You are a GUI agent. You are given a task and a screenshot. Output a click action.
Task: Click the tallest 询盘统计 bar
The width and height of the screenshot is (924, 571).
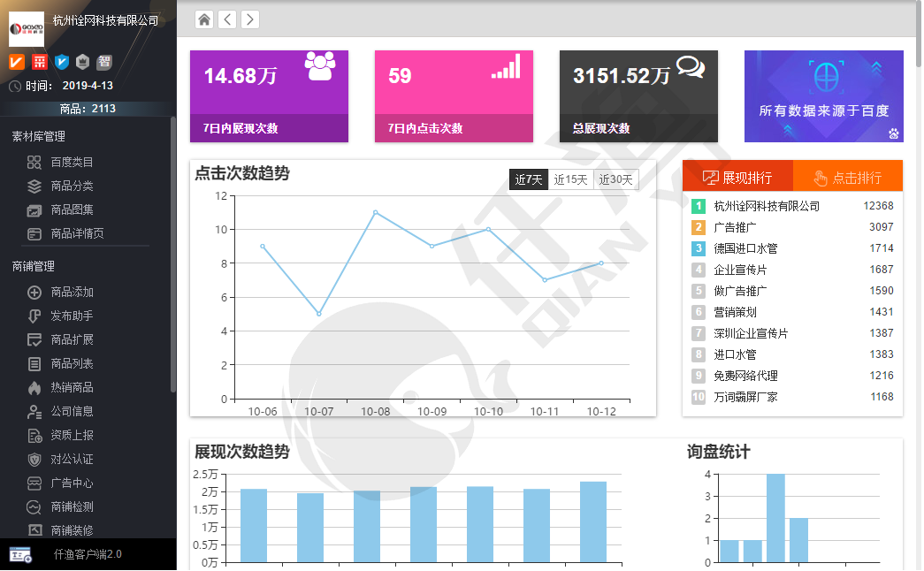click(x=775, y=518)
